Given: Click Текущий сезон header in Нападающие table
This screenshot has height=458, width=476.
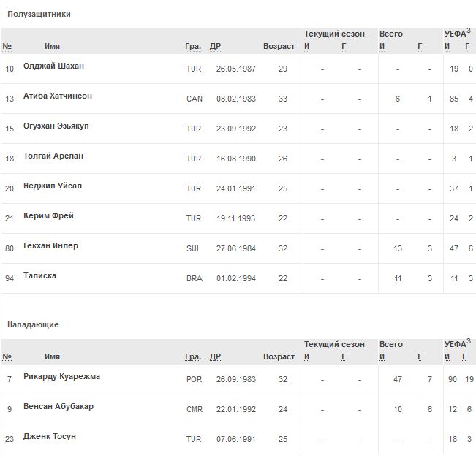Looking at the screenshot, I should [x=334, y=344].
